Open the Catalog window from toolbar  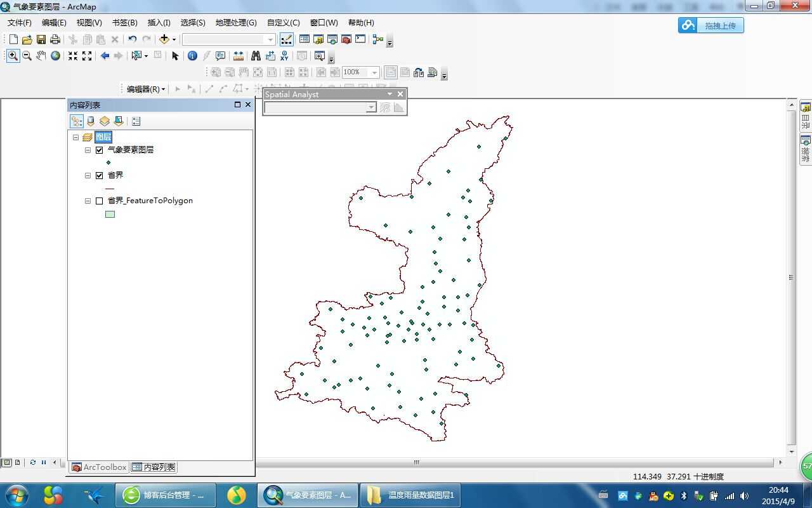click(318, 39)
